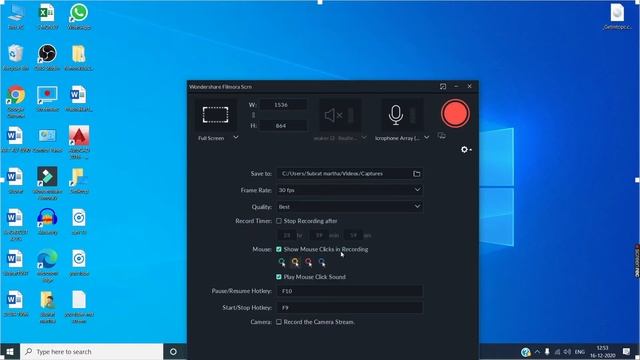640x360 pixels.
Task: Select the folder icon next to OBS Studio
Action: [x=79, y=57]
